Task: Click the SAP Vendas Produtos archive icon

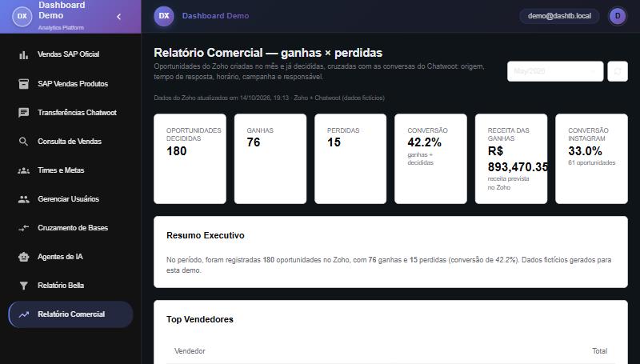Action: coord(24,84)
